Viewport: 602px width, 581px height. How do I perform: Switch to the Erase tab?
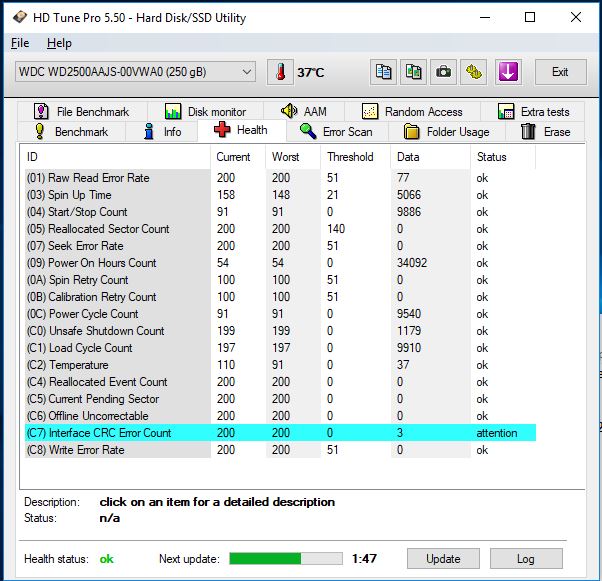[545, 132]
